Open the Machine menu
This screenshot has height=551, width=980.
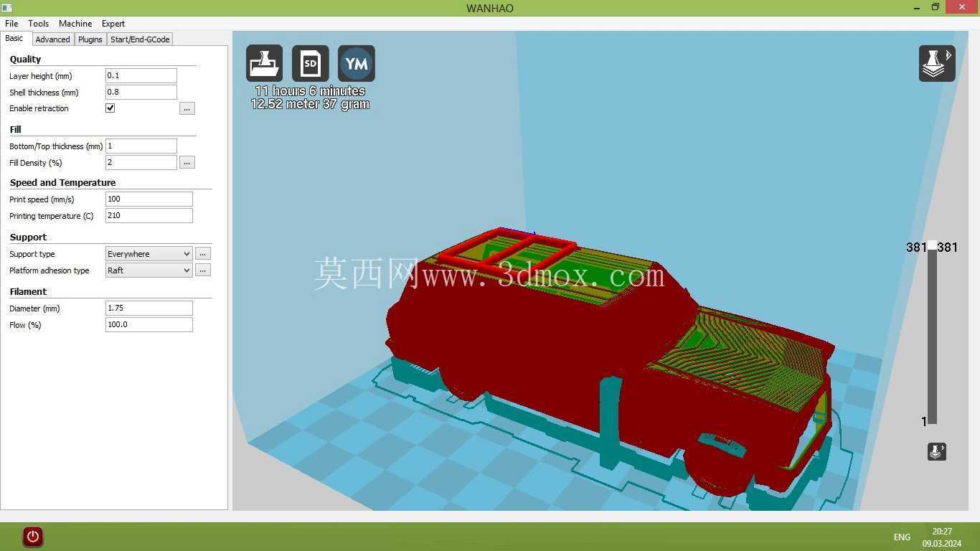pos(75,24)
